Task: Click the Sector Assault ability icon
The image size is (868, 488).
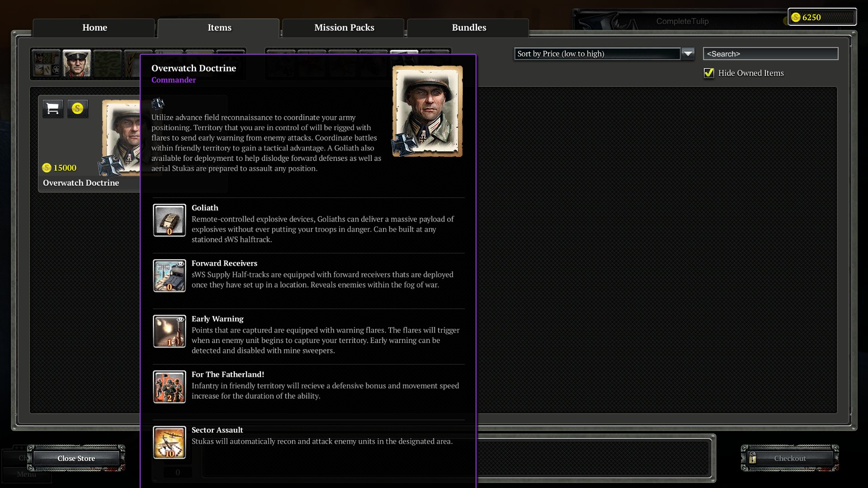Action: (170, 442)
